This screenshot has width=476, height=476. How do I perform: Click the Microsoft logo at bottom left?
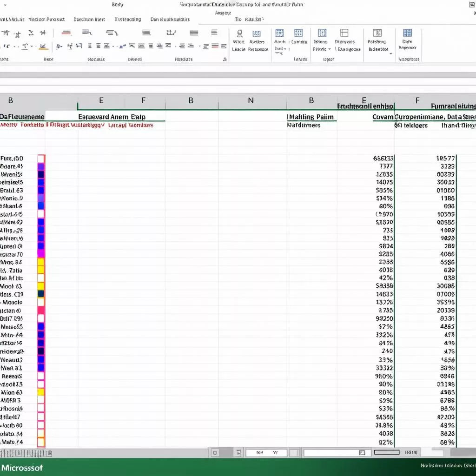[x=22, y=468]
